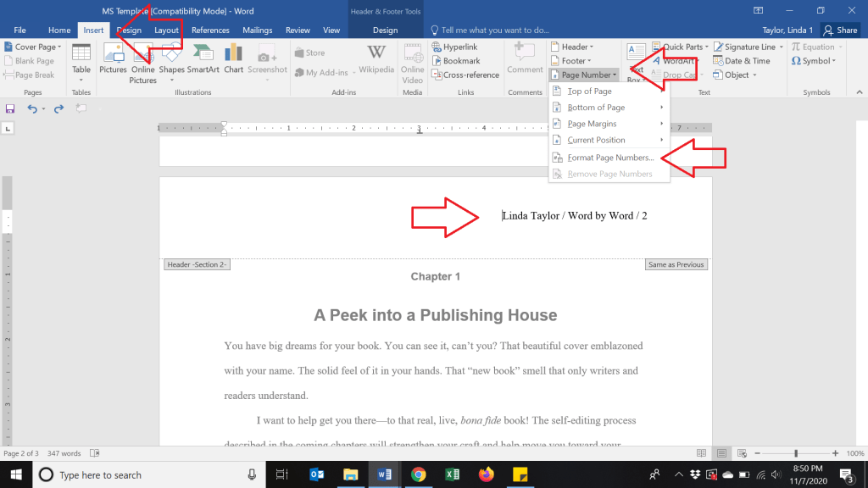Open the Header dropdown
The height and width of the screenshot is (488, 868).
pos(572,47)
